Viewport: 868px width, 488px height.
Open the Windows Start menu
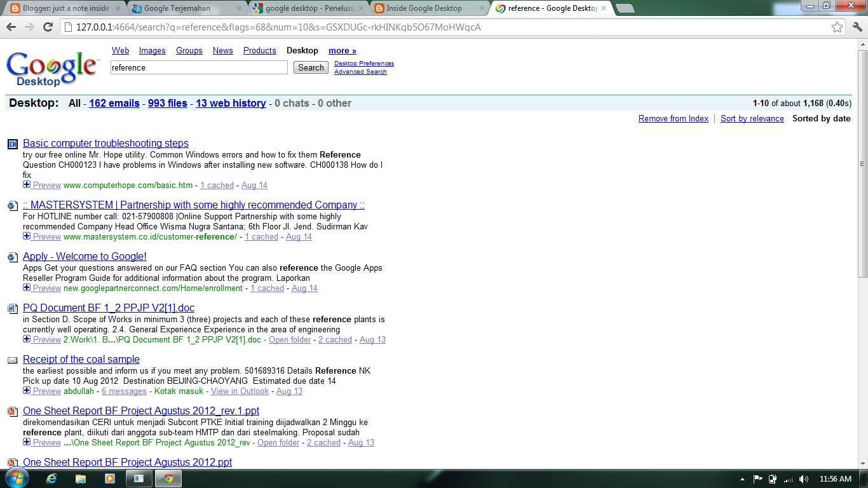tap(16, 478)
